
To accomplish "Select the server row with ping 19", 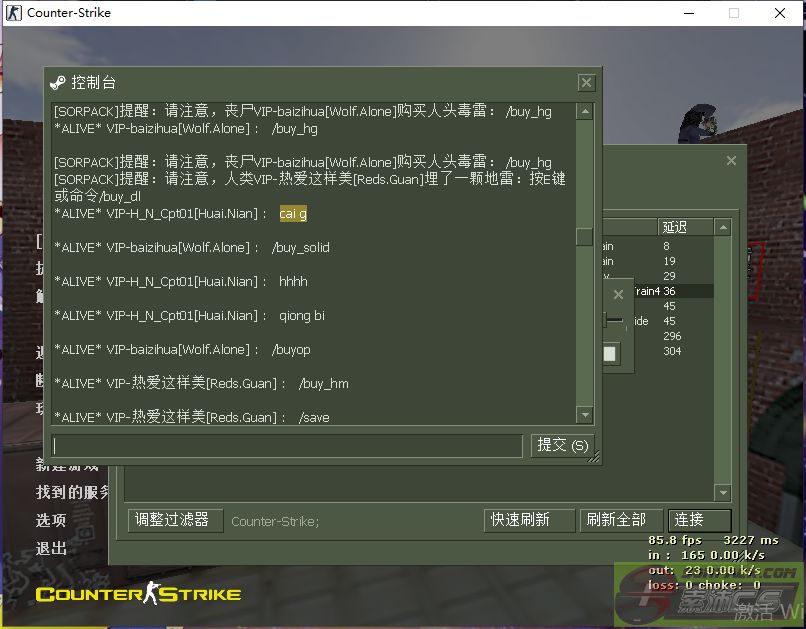I will click(x=658, y=261).
